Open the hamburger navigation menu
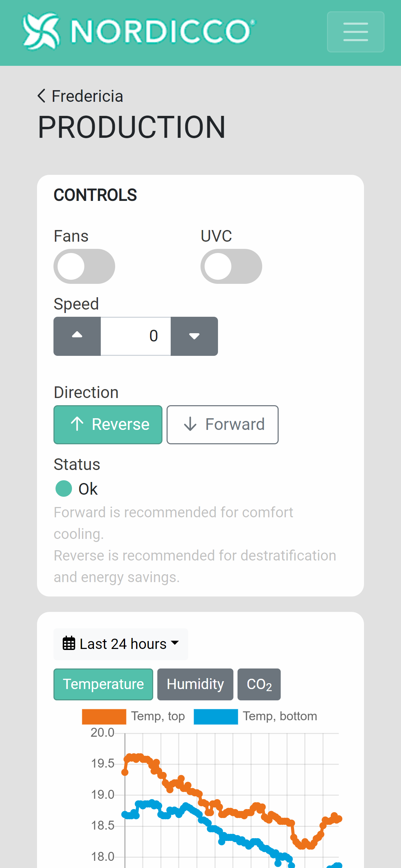 coord(355,32)
